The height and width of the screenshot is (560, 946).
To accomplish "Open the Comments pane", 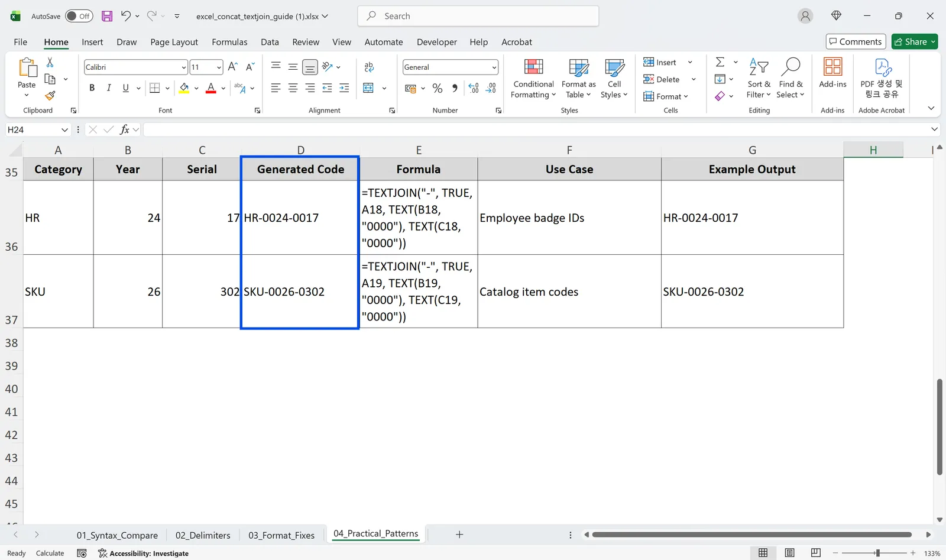I will [x=856, y=41].
